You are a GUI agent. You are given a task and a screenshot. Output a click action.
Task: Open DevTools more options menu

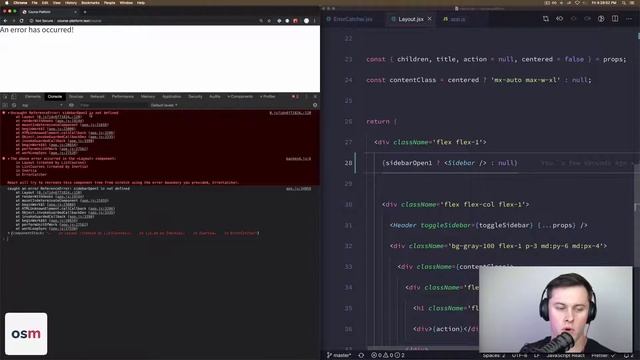click(x=307, y=97)
